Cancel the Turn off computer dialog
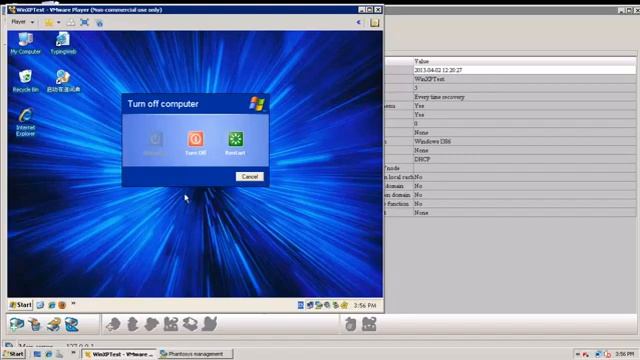Screen dimensions: 640x360 coord(250,176)
